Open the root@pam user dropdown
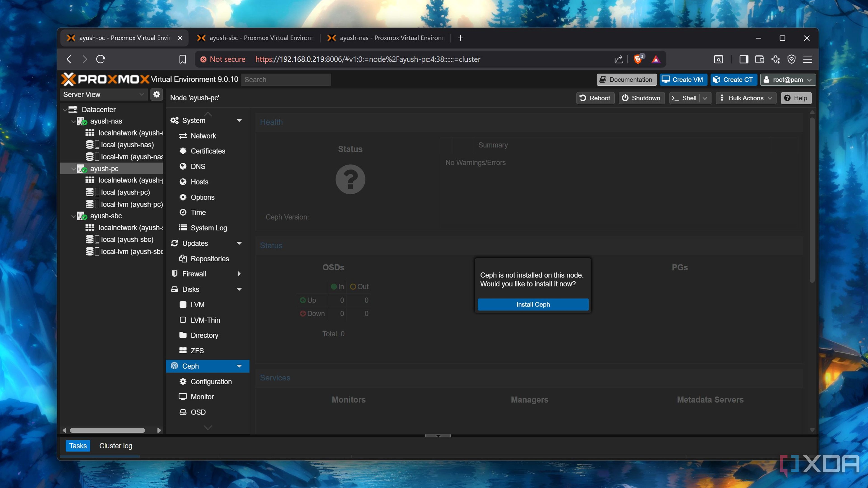The height and width of the screenshot is (488, 868). click(x=788, y=80)
